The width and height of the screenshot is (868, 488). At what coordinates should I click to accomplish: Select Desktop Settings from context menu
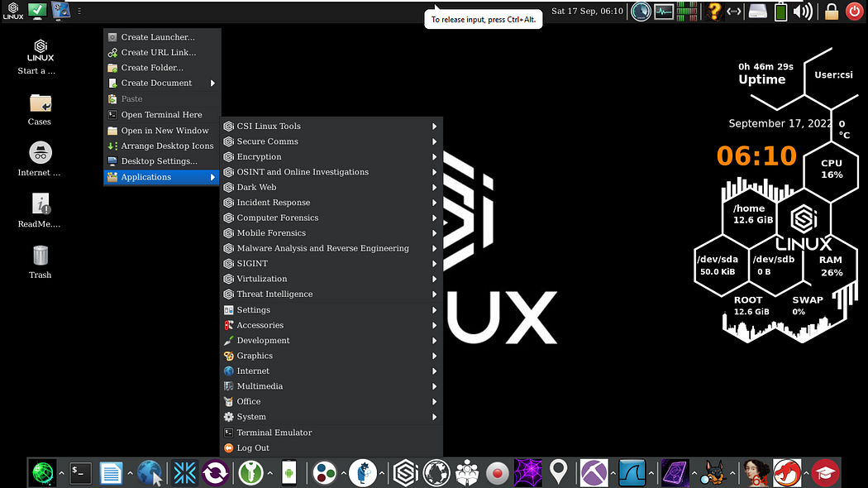pos(162,161)
